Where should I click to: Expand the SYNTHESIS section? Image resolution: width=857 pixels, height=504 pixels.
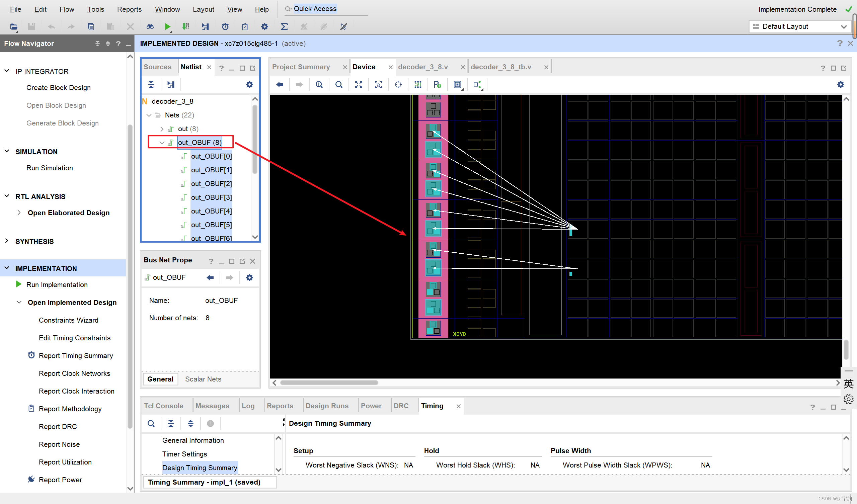point(7,241)
